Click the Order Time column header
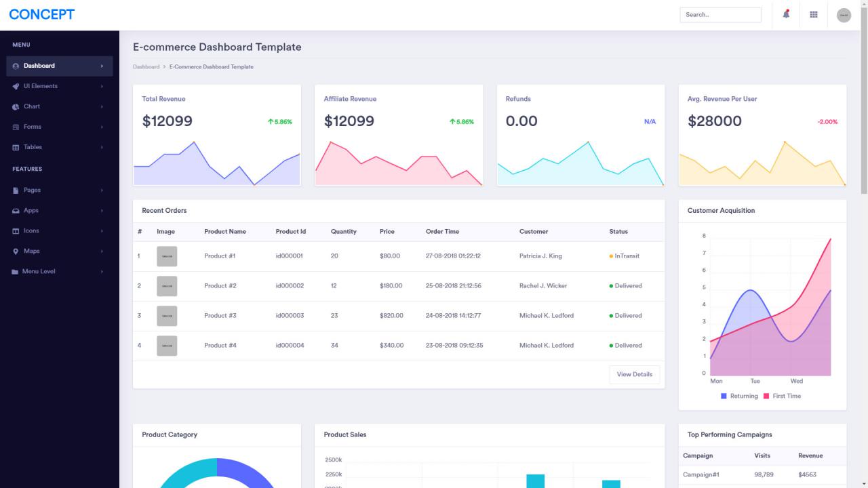The width and height of the screenshot is (868, 488). point(442,232)
